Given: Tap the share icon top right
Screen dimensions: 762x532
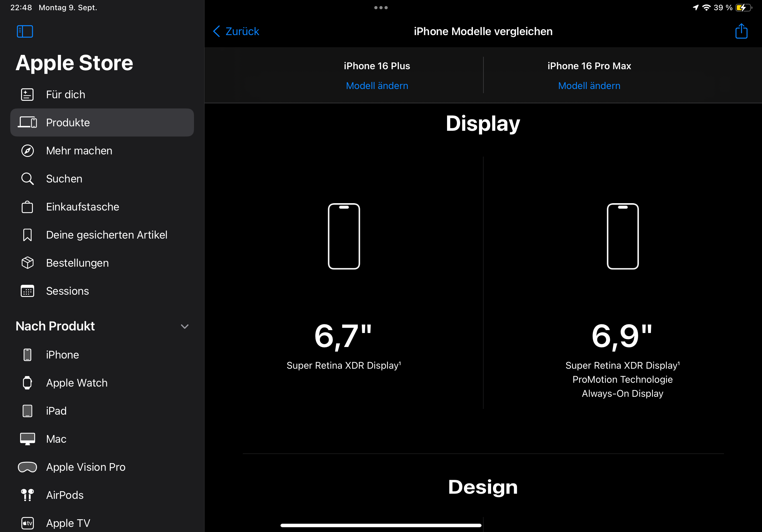Looking at the screenshot, I should pos(741,31).
